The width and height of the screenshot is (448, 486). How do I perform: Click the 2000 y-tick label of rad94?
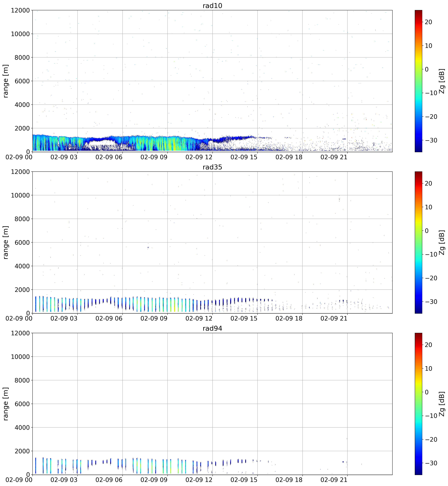click(22, 451)
